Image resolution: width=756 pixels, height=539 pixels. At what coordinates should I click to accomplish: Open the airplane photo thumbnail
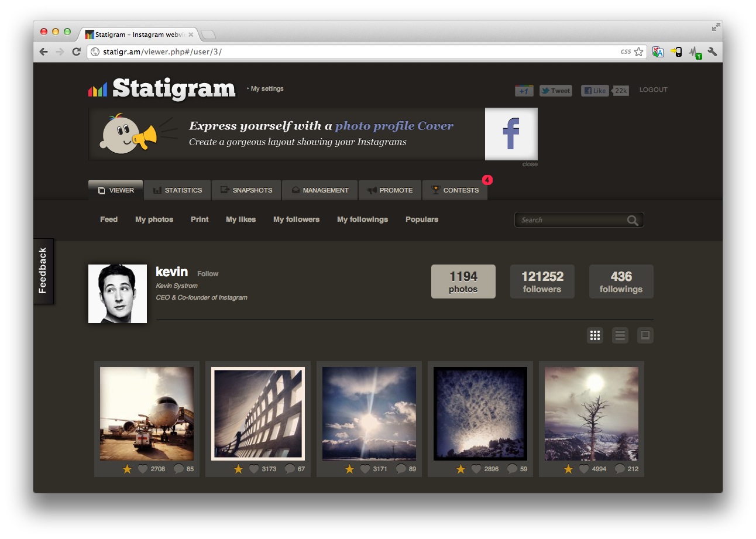coord(147,414)
